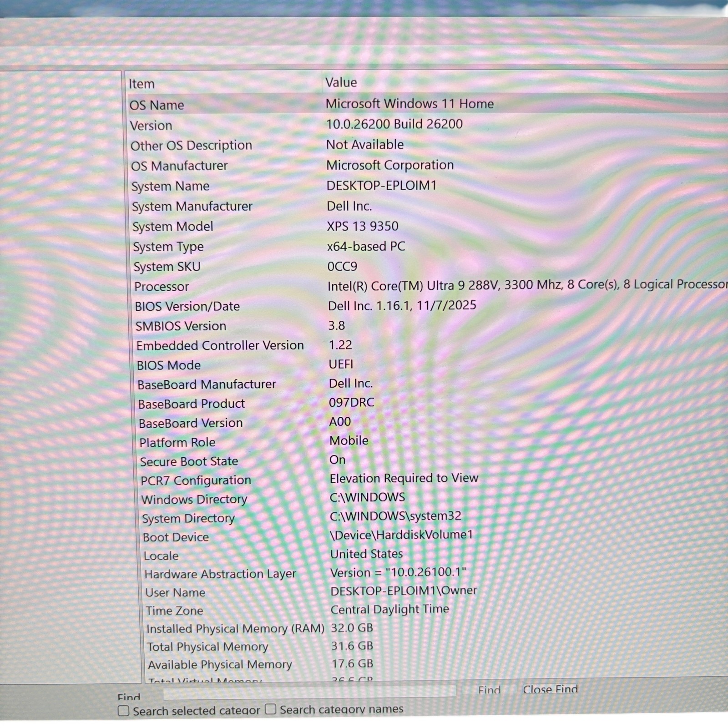Click the value Central Daylight Time

(390, 609)
